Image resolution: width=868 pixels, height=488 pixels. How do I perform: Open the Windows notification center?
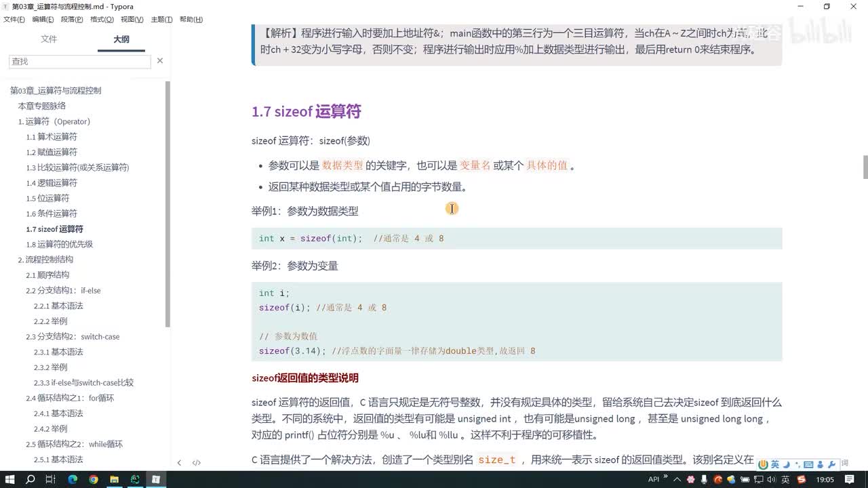coord(850,479)
